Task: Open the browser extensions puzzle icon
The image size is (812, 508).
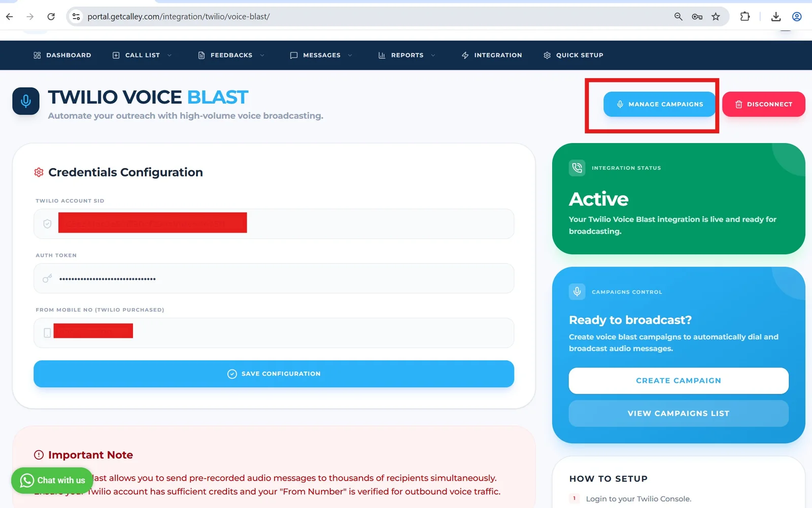Action: click(x=745, y=17)
